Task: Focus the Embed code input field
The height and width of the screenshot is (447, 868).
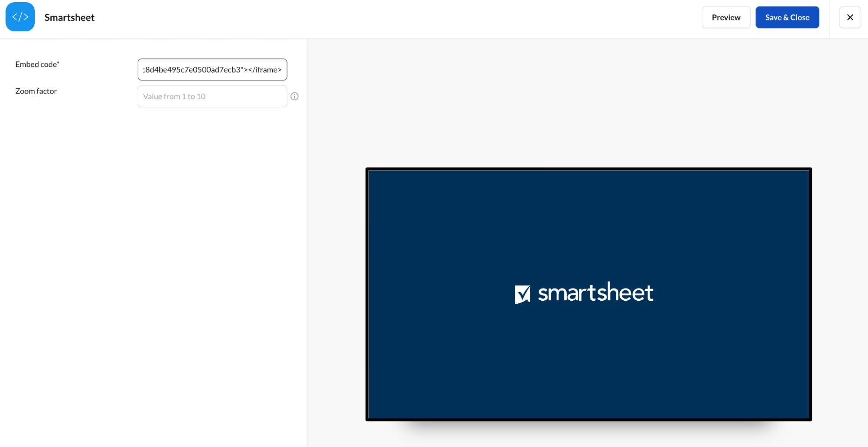Action: point(212,69)
